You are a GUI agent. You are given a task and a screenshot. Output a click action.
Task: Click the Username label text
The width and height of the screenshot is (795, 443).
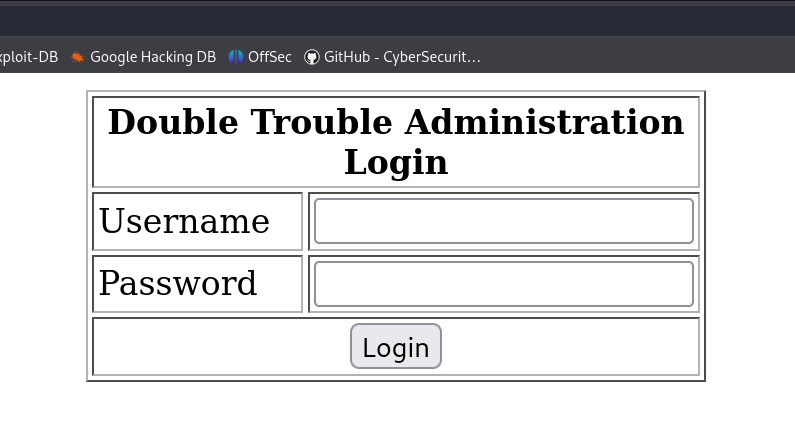pos(184,221)
